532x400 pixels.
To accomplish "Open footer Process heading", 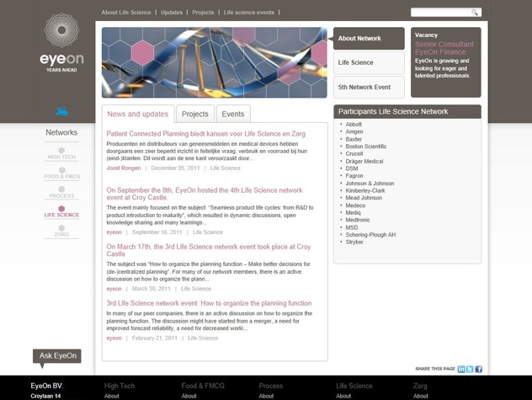I will (271, 386).
